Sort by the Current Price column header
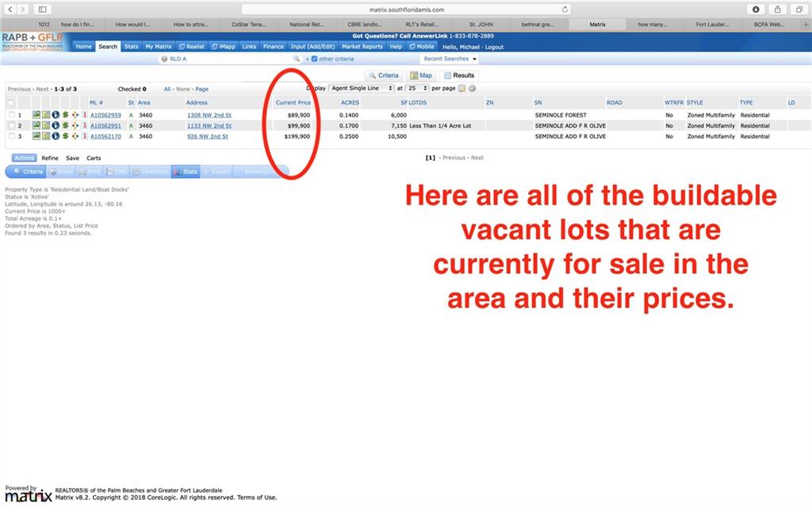The image size is (812, 507). click(x=293, y=103)
